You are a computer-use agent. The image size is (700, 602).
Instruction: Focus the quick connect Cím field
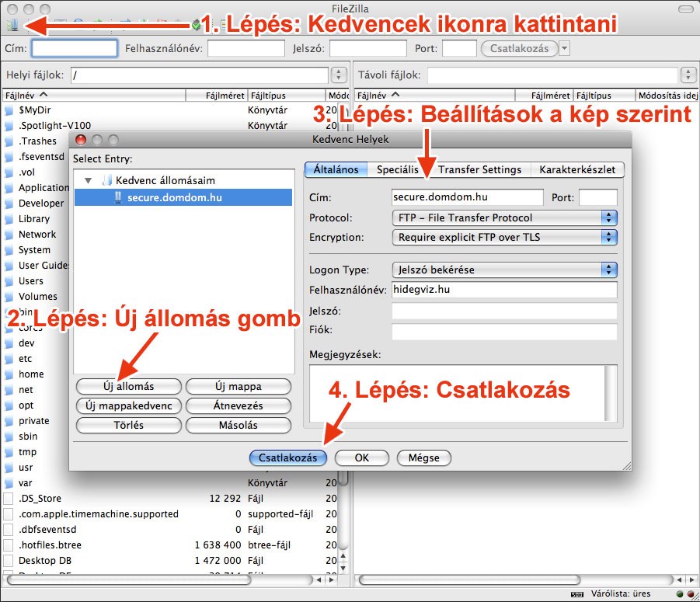(x=75, y=48)
